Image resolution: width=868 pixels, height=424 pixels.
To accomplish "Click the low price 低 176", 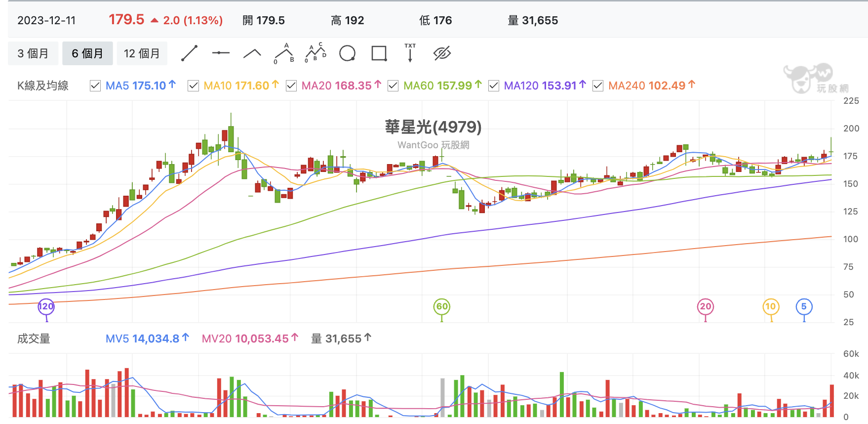I will [x=435, y=20].
